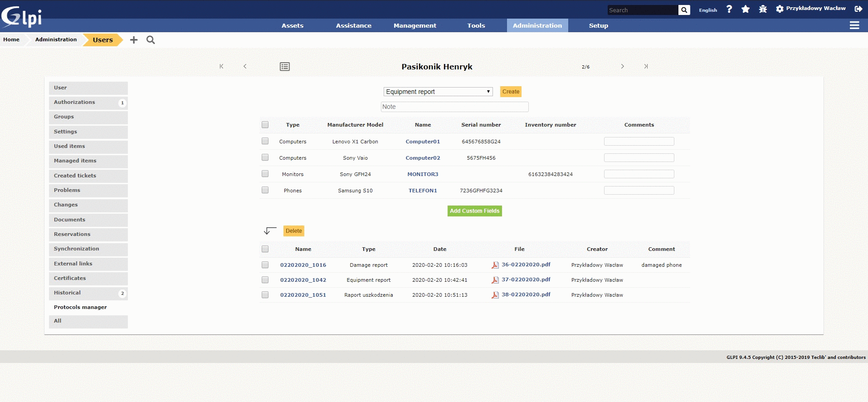The image size is (868, 402).
Task: Check the 02202020_1016 row checkbox
Action: [265, 265]
